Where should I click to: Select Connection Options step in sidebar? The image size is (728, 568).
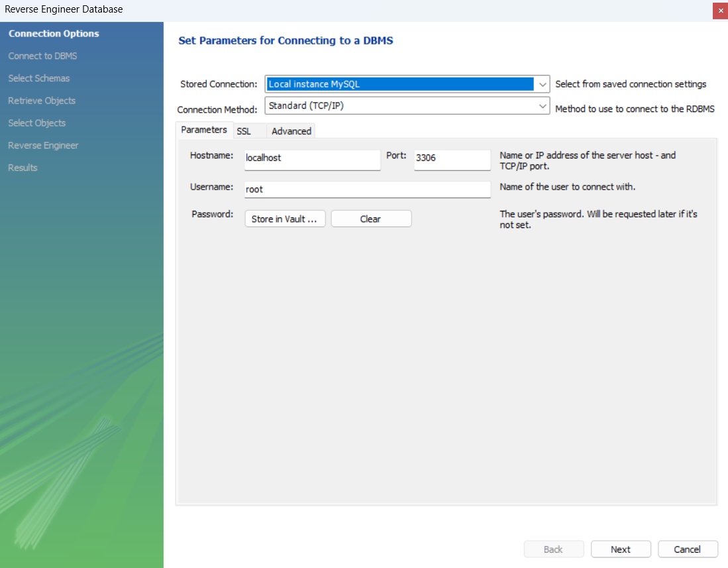point(54,33)
